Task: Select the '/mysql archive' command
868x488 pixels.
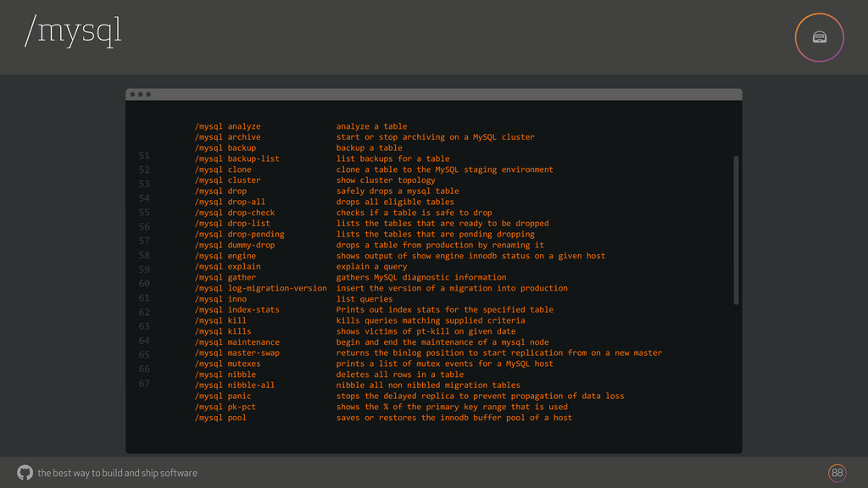Action: click(227, 136)
